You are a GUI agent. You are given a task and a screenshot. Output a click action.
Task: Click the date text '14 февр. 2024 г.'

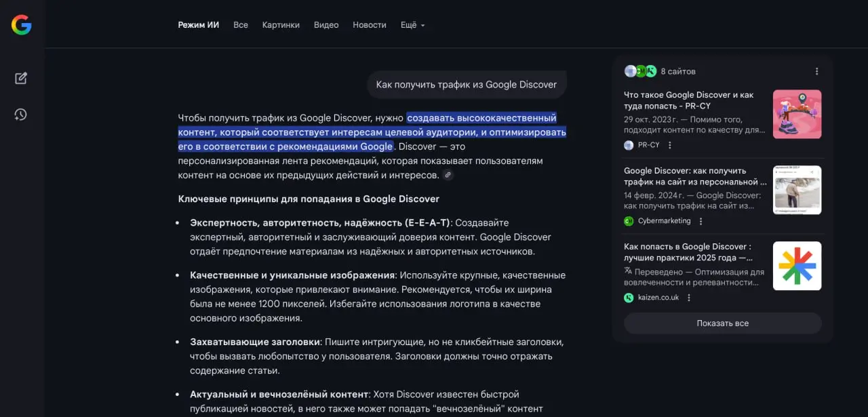[x=655, y=195]
